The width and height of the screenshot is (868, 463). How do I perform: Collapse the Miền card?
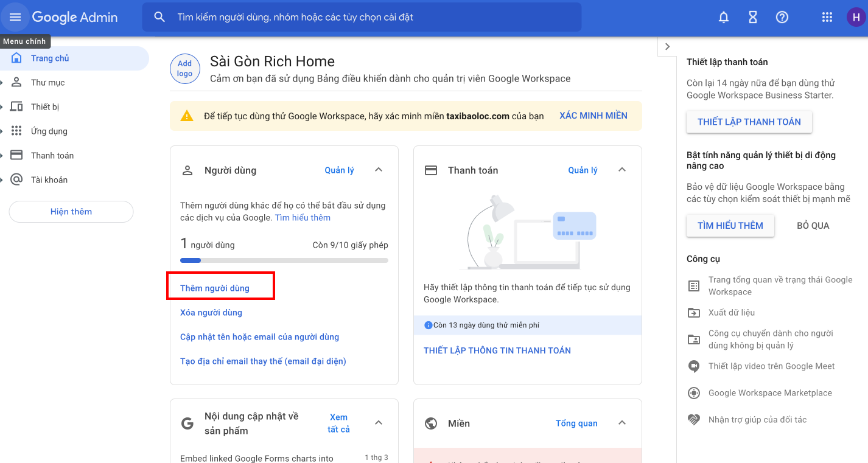[622, 423]
